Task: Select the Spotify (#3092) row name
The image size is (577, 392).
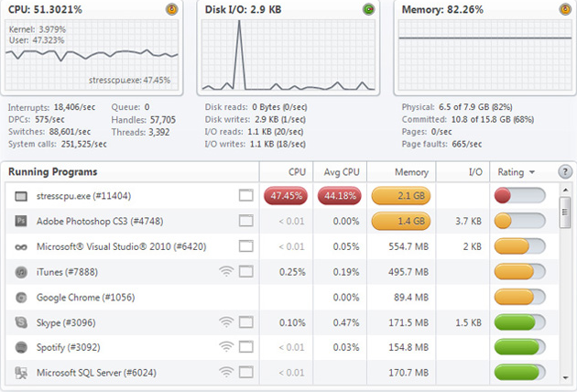Action: pyautogui.click(x=68, y=347)
